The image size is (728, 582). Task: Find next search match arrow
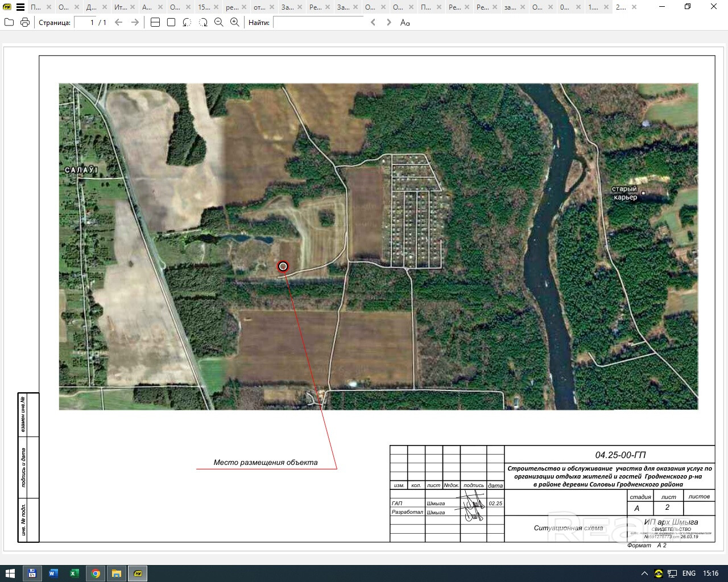click(389, 22)
